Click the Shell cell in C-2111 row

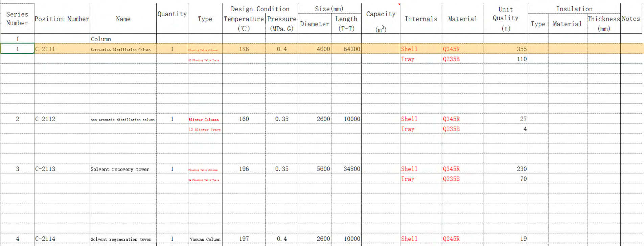click(x=421, y=49)
